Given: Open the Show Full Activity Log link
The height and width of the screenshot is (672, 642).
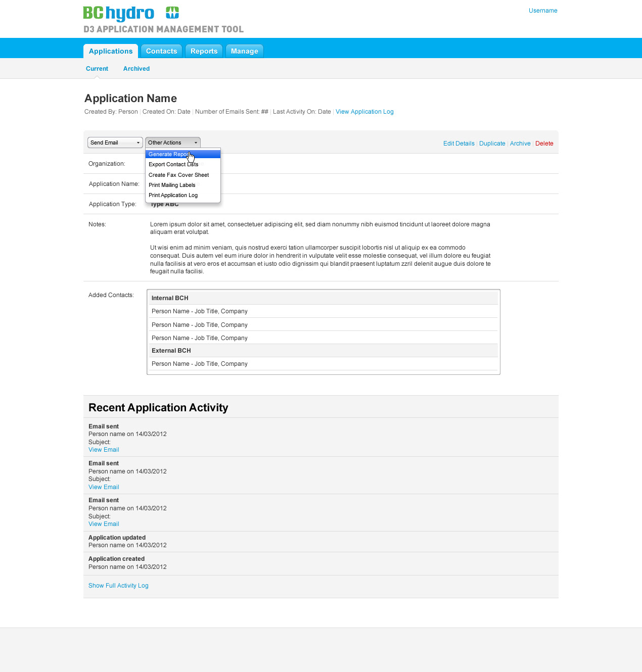Looking at the screenshot, I should [x=118, y=586].
